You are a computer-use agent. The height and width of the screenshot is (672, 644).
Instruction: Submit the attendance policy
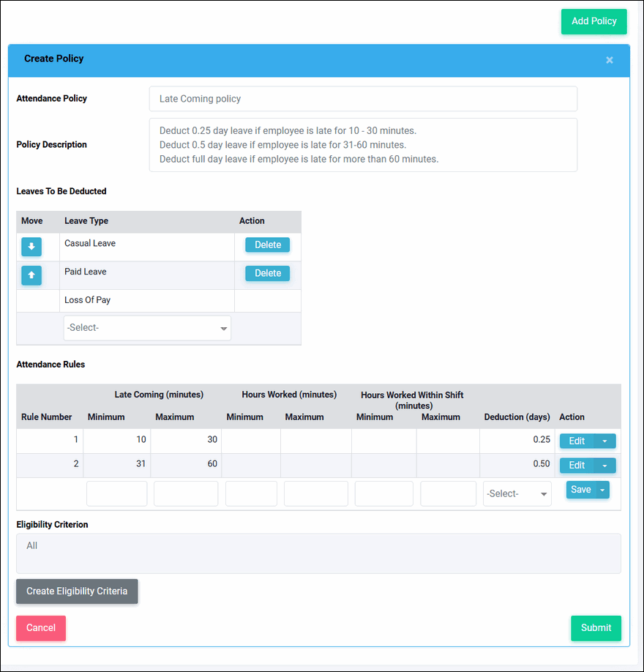(x=596, y=628)
